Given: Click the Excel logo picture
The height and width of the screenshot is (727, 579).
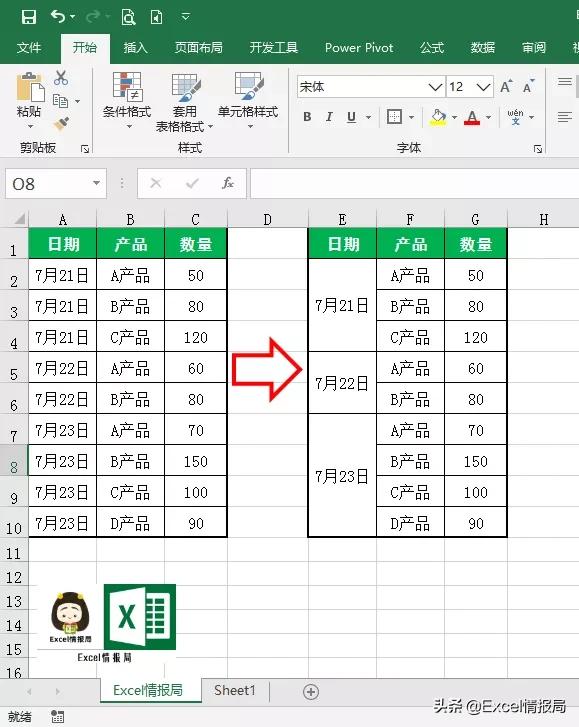Looking at the screenshot, I should coord(140,617).
